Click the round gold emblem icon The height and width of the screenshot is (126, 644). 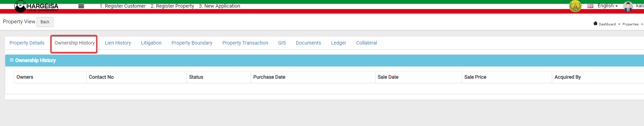(575, 6)
